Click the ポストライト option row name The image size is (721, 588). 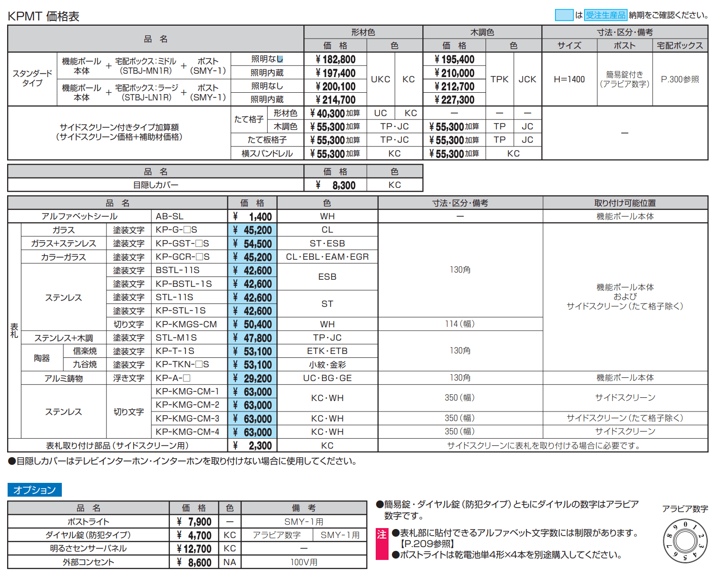88,522
